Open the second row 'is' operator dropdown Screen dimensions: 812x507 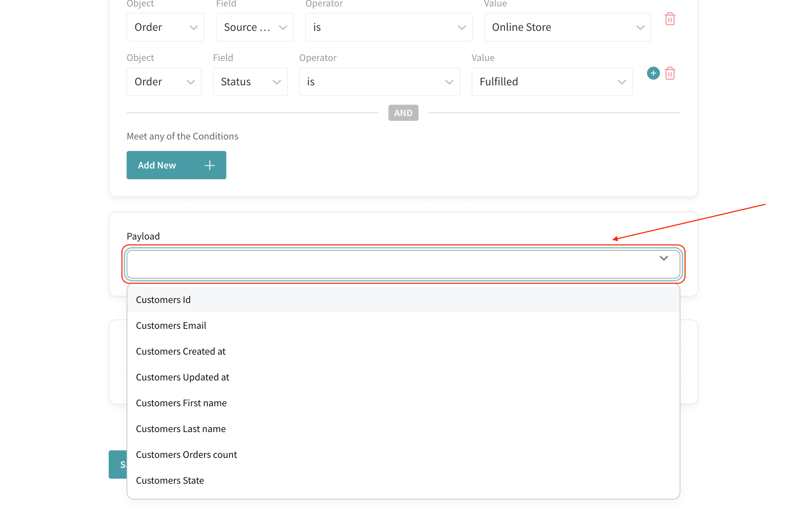coord(379,82)
